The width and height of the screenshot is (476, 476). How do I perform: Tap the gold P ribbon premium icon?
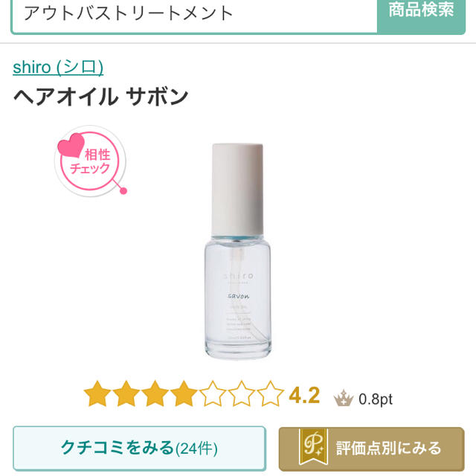click(313, 447)
